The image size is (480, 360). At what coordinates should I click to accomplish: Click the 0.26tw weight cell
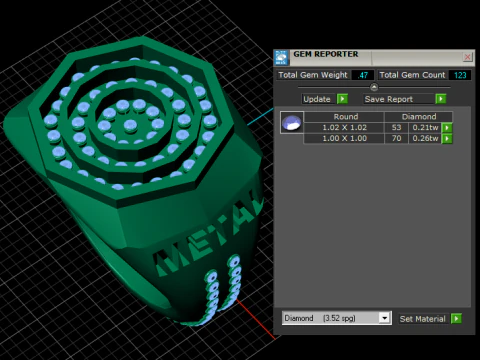[x=425, y=138]
